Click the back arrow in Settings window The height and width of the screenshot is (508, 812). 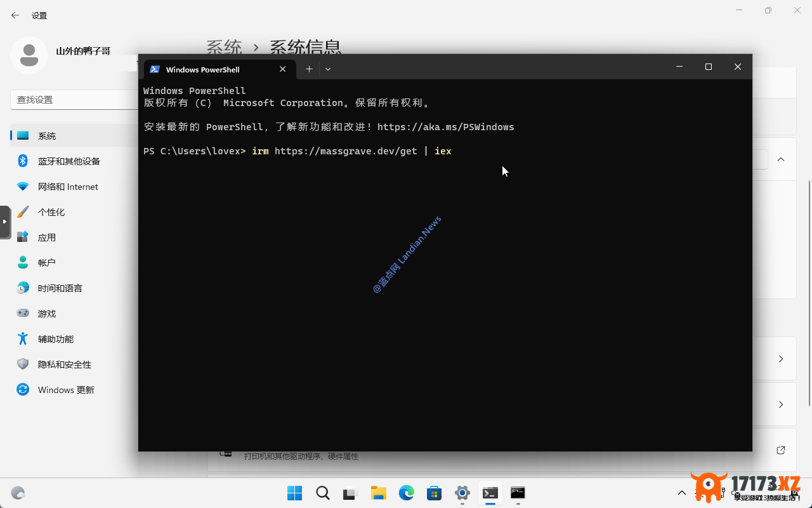pyautogui.click(x=15, y=15)
